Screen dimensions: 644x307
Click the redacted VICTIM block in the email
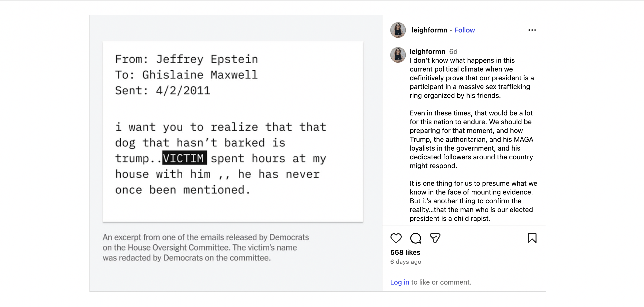click(185, 158)
